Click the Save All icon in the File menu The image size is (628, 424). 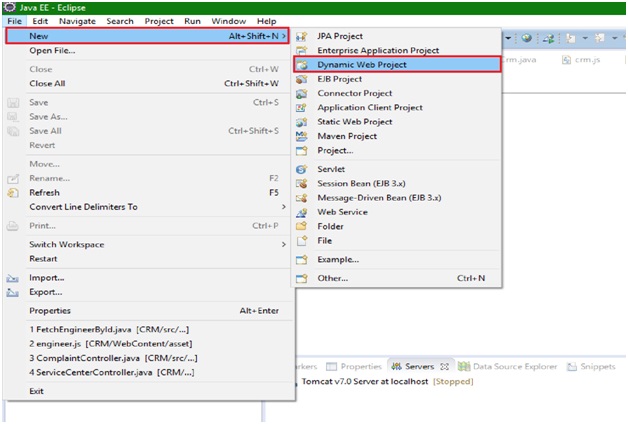(x=13, y=131)
